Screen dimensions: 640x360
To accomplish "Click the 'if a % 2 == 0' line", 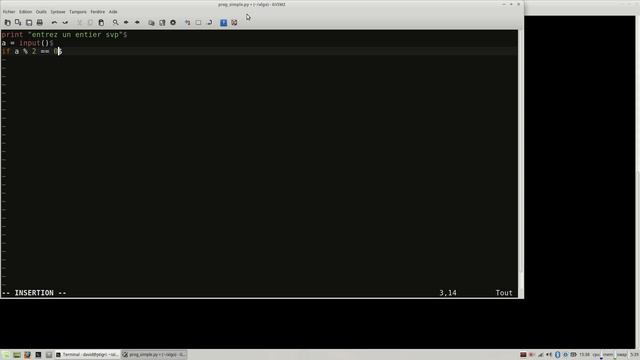I will pos(31,51).
